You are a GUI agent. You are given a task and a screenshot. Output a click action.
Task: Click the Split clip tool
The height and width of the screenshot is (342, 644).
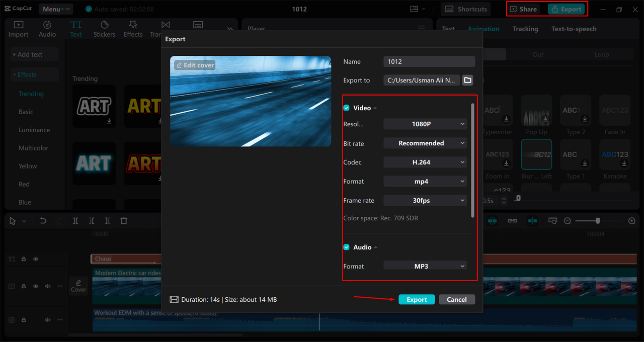pyautogui.click(x=75, y=221)
